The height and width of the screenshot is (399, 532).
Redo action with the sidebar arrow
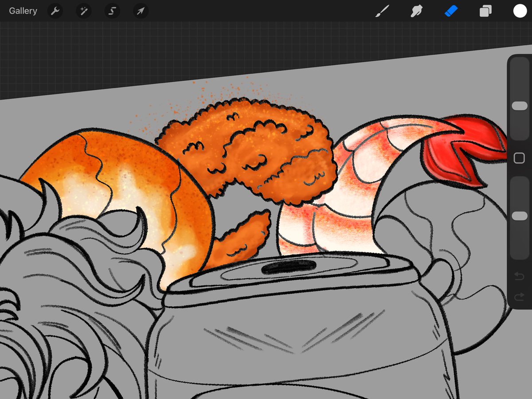tap(520, 297)
